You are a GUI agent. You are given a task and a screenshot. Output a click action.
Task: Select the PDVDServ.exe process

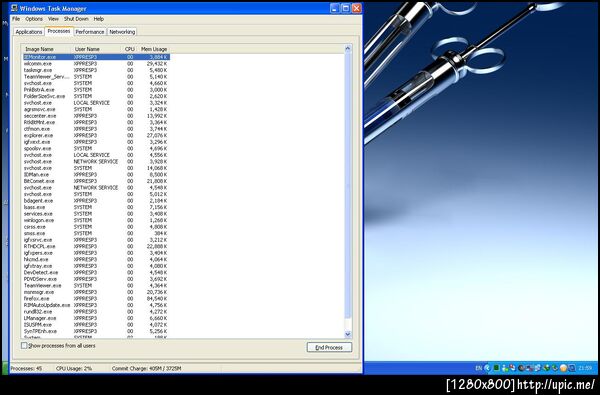[x=96, y=279]
